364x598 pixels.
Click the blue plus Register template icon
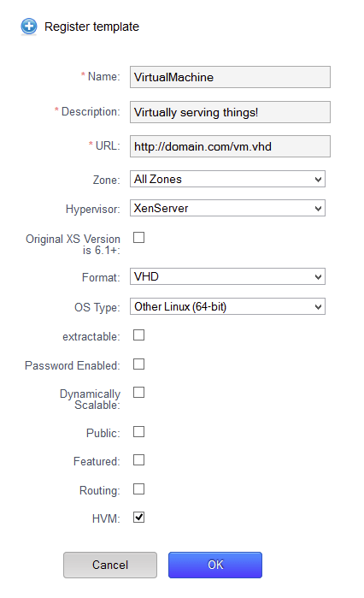coord(29,27)
